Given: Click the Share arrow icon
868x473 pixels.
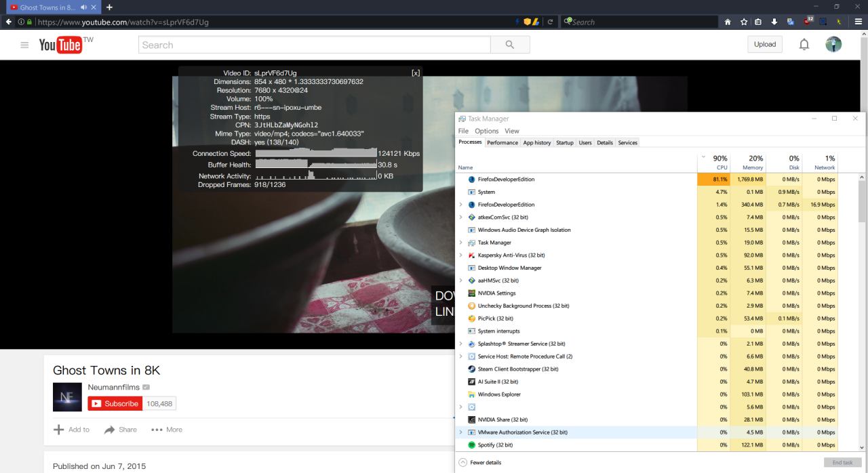Looking at the screenshot, I should pyautogui.click(x=109, y=430).
